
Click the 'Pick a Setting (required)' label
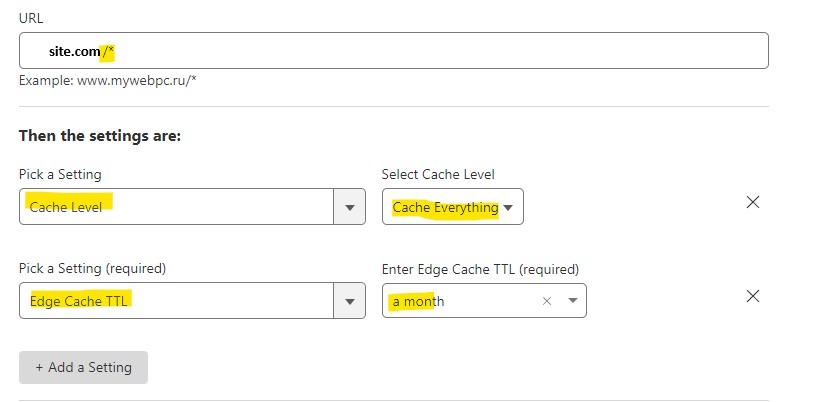point(92,269)
